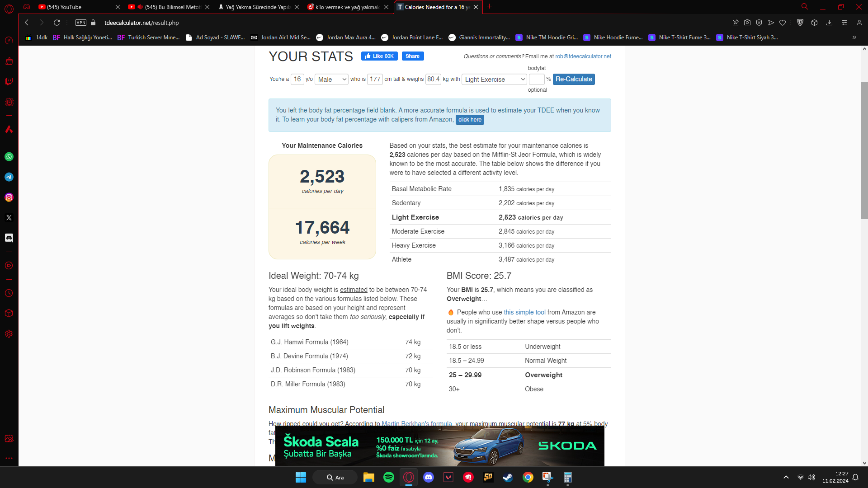868x488 pixels.
Task: Open sidebar settings gear
Action: point(9,334)
